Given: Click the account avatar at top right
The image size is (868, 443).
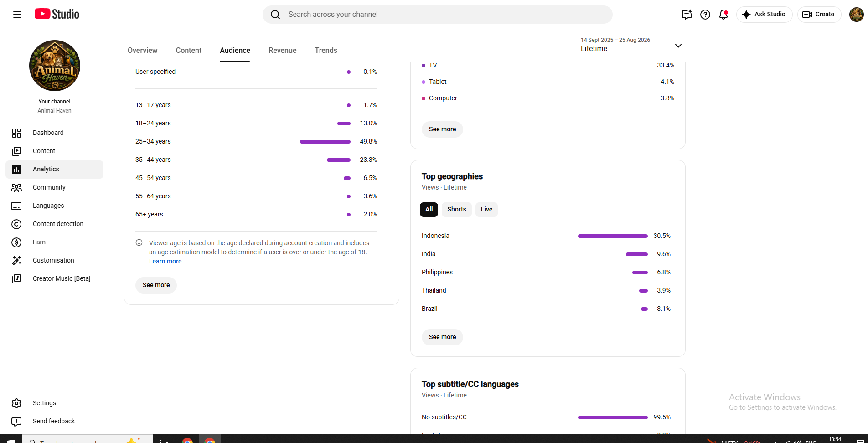Looking at the screenshot, I should (857, 15).
